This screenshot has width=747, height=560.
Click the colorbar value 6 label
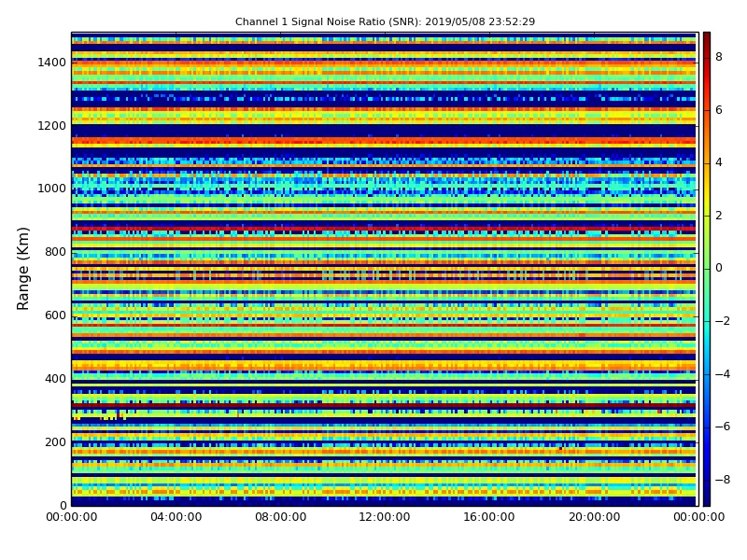tap(719, 110)
